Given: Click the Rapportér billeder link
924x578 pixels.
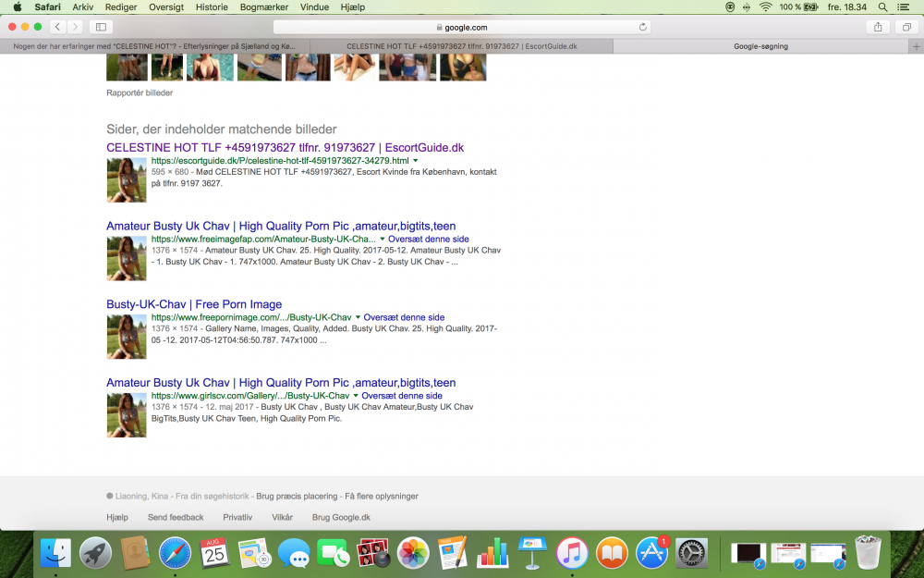Looking at the screenshot, I should click(x=140, y=92).
